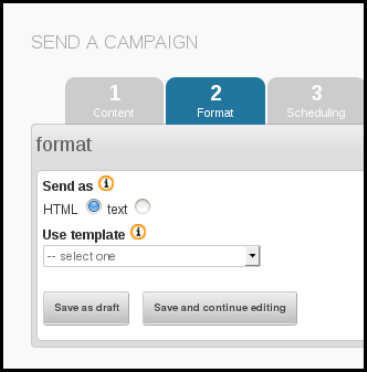Image resolution: width=367 pixels, height=372 pixels.
Task: Click the text label before the second radio
Action: tap(117, 210)
